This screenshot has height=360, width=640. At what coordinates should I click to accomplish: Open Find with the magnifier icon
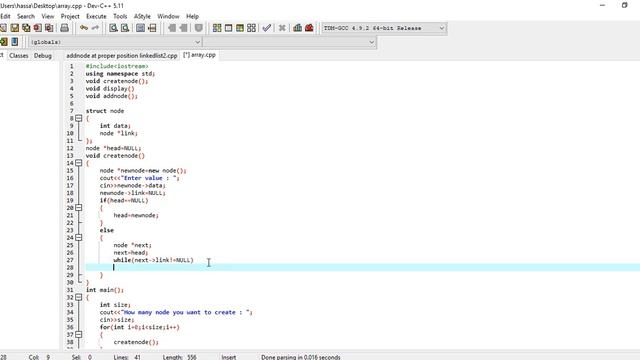113,28
